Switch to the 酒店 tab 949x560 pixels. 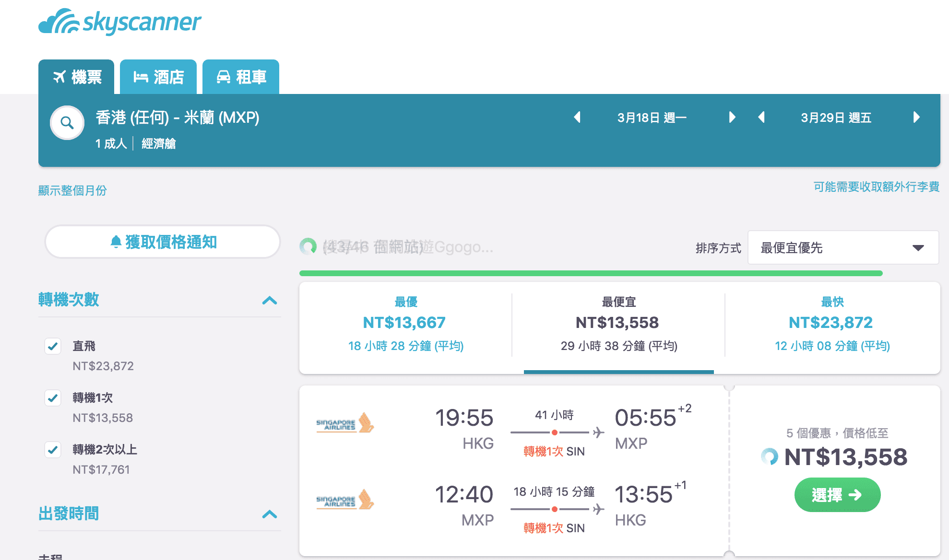tap(158, 76)
